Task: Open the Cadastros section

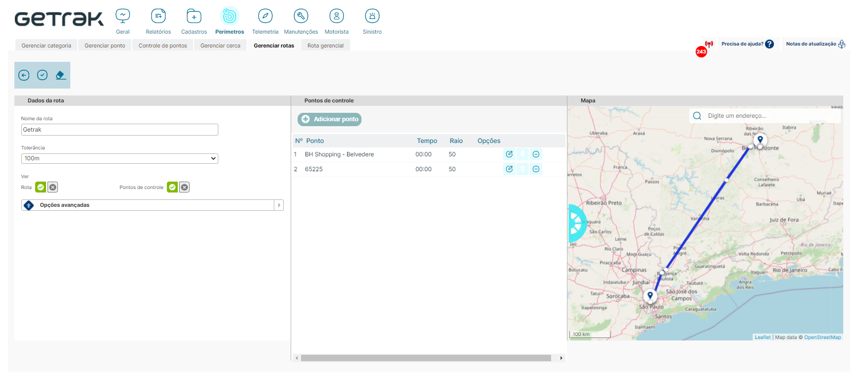Action: 194,16
